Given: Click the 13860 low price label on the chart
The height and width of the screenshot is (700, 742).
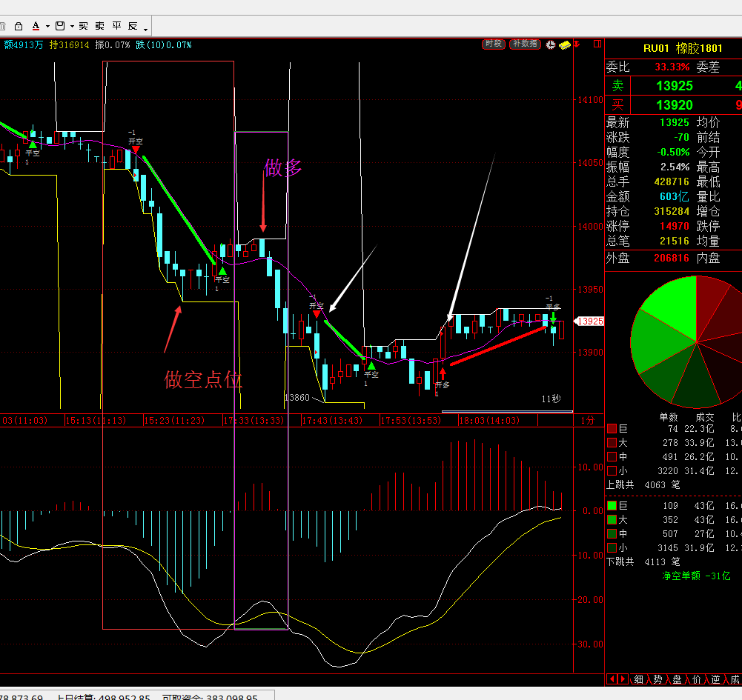Looking at the screenshot, I should (x=297, y=398).
